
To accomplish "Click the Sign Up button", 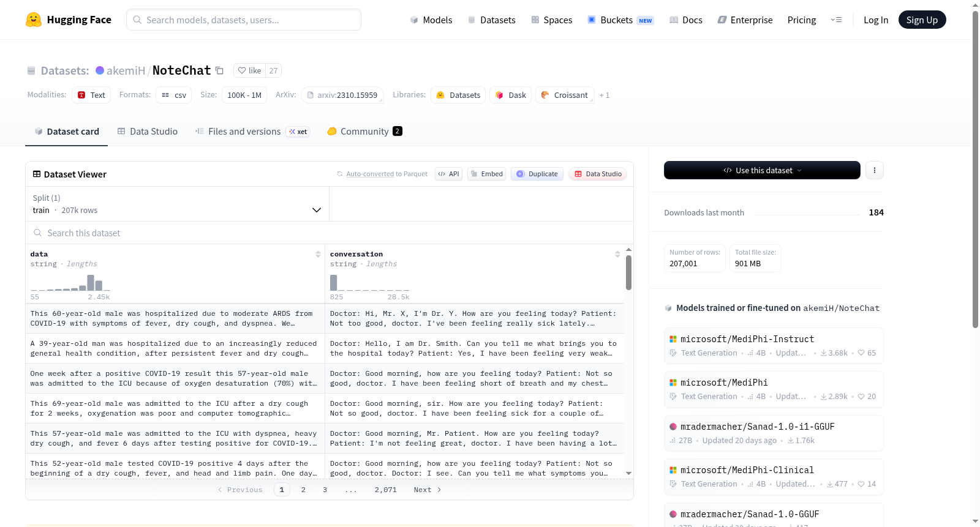I will point(922,20).
